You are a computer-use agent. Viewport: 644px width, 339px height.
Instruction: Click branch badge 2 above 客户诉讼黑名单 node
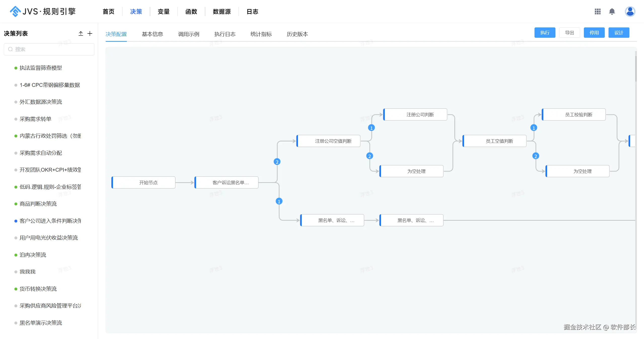click(277, 162)
